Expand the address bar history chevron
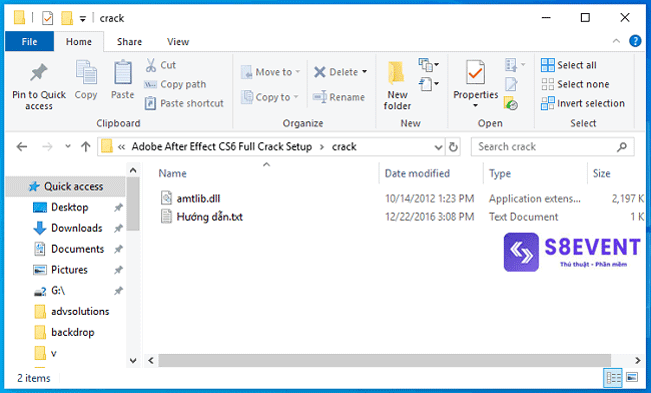The width and height of the screenshot is (651, 393). point(438,147)
